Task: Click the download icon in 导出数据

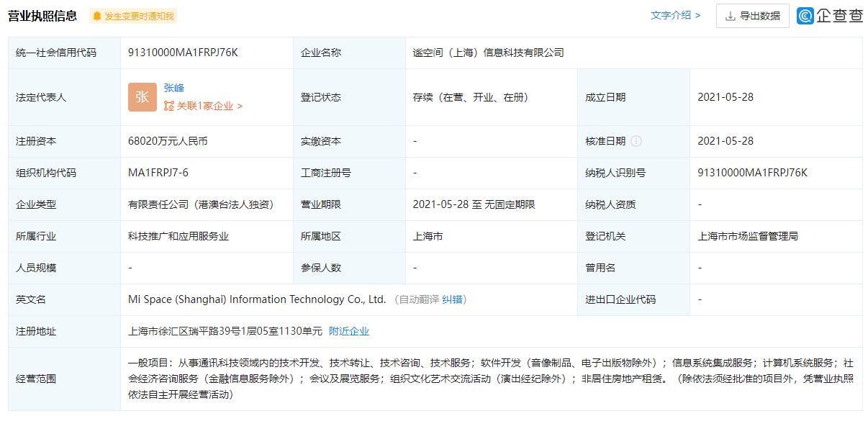Action: click(731, 16)
